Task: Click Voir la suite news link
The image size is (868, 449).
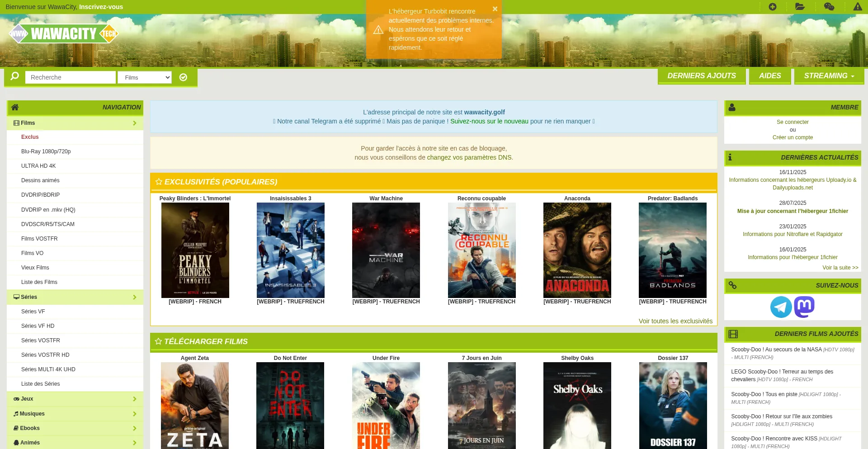Action: [x=840, y=268]
